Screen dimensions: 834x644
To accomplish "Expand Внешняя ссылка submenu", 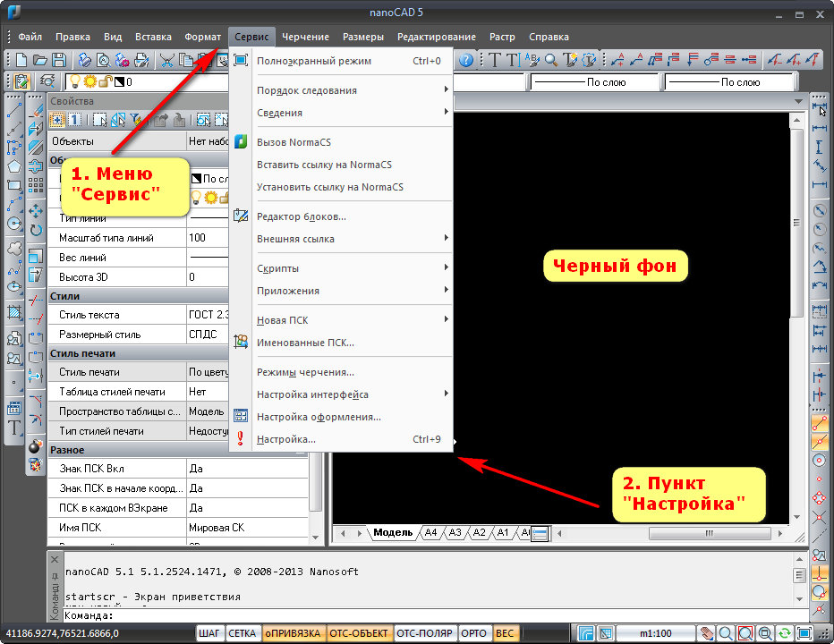I will 353,239.
